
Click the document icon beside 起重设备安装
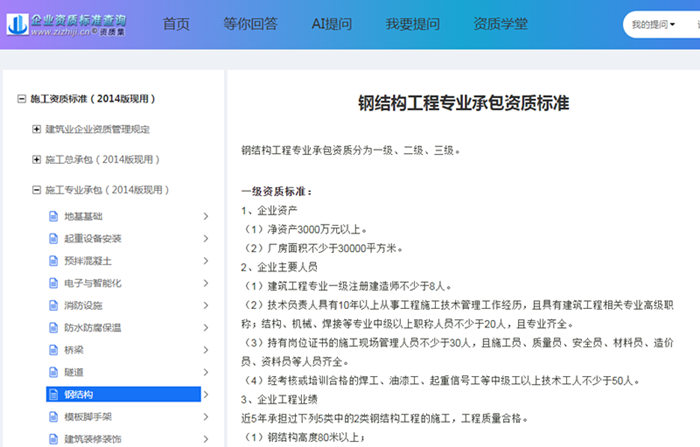click(x=54, y=238)
